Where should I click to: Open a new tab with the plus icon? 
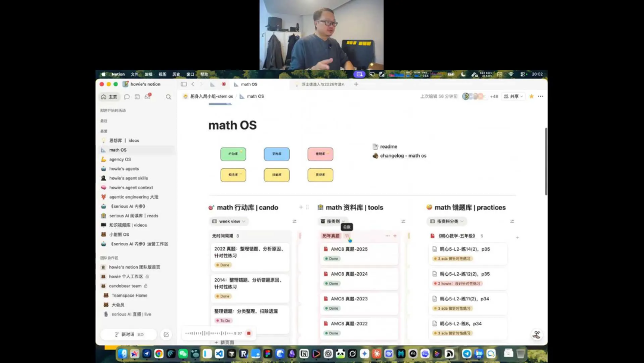[x=356, y=84]
